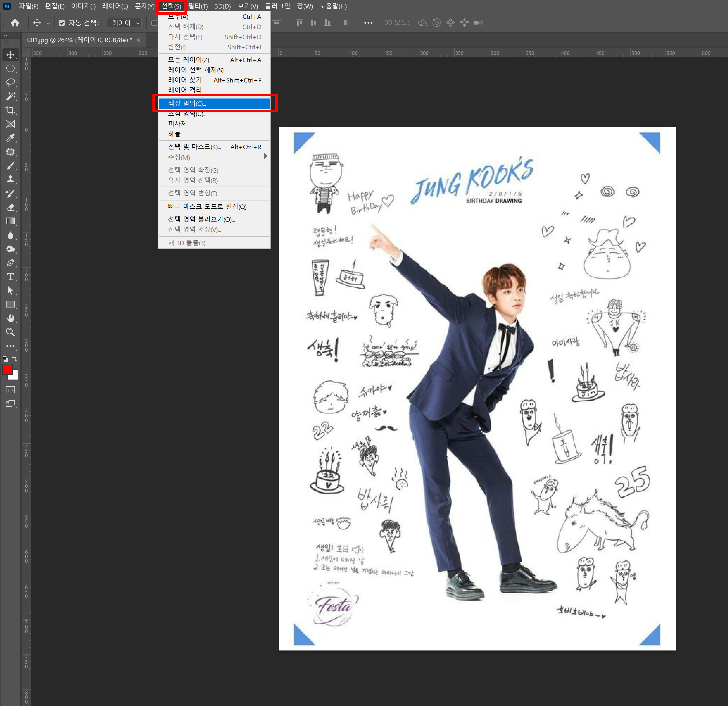This screenshot has height=706, width=728.
Task: Select the Path Selection tool
Action: pyautogui.click(x=10, y=290)
